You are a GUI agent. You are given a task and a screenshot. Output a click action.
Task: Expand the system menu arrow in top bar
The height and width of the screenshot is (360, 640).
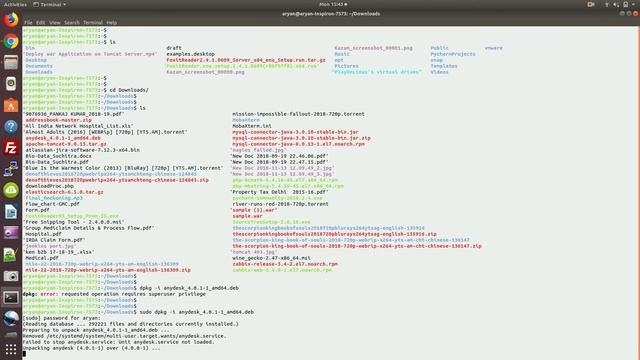(634, 4)
